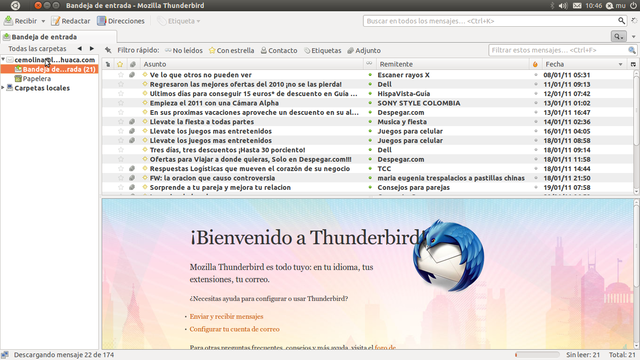This screenshot has width=640, height=360.
Task: Open the user menu 'mu' in panel
Action: point(616,6)
